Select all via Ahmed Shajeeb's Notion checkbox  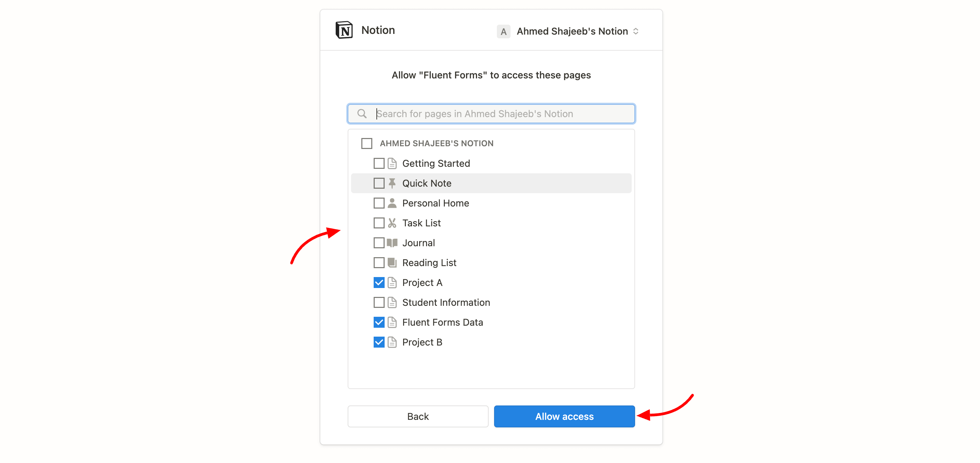366,143
